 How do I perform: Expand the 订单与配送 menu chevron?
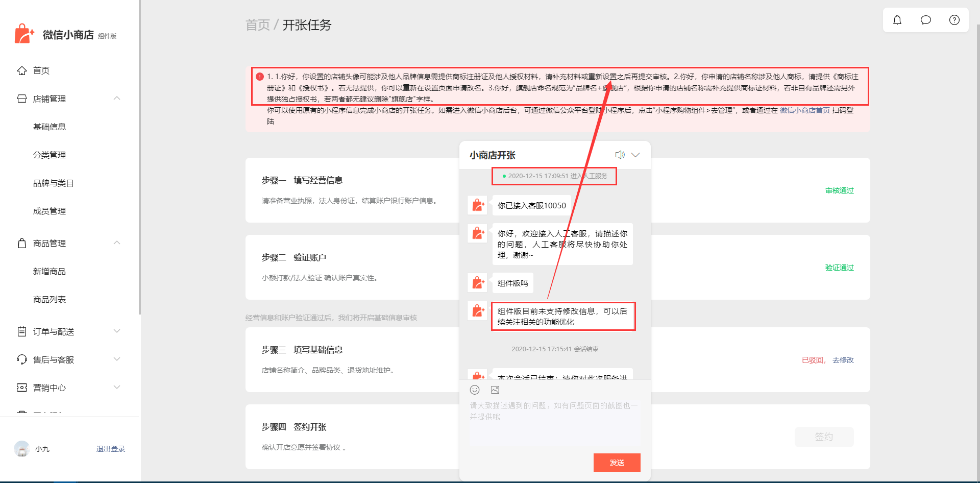117,331
